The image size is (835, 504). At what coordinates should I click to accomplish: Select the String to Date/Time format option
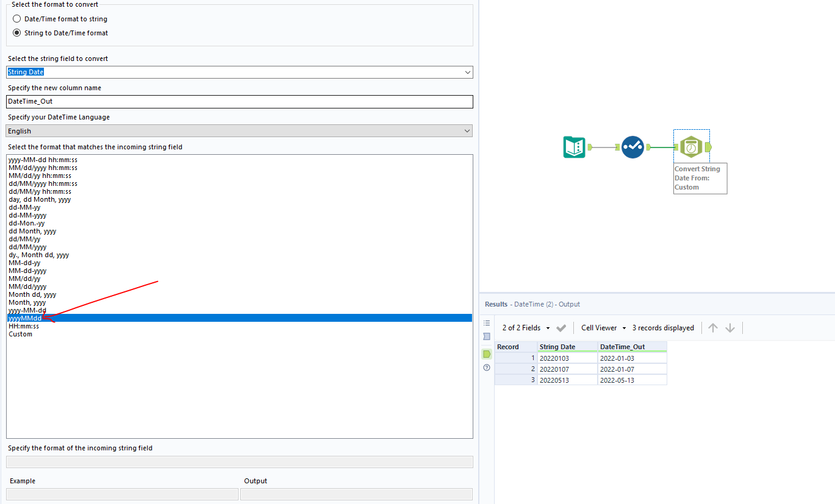pyautogui.click(x=16, y=32)
